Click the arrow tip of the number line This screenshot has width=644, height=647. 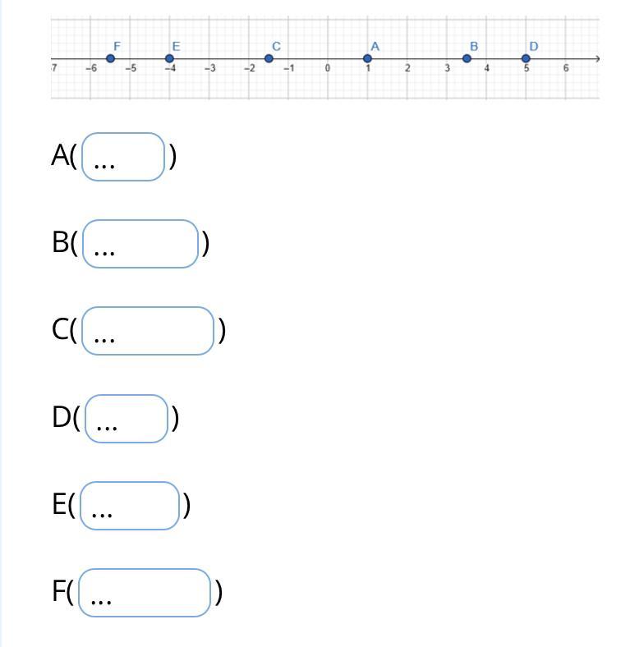597,59
